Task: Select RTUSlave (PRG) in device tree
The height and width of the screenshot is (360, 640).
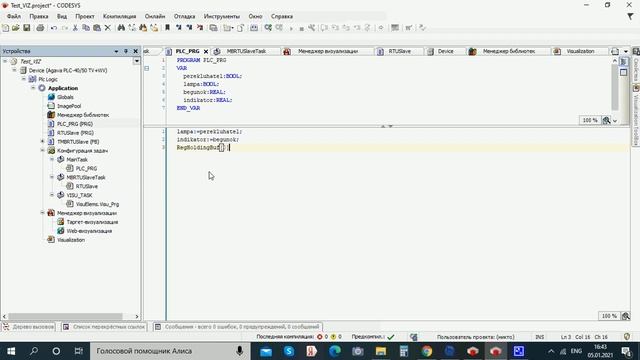Action: click(75, 133)
